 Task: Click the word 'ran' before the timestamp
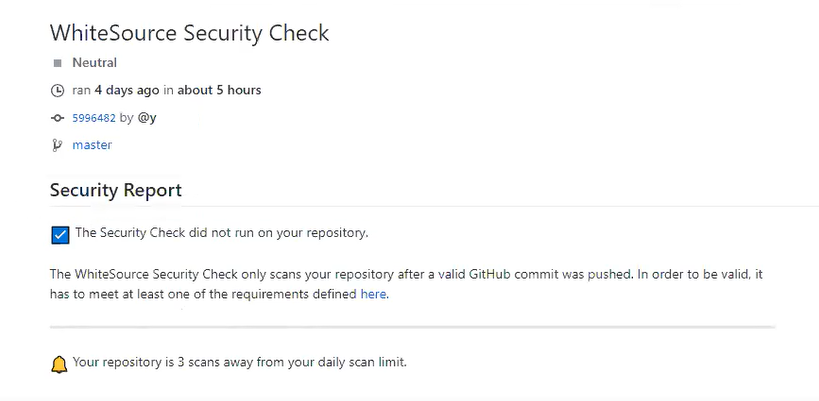pyautogui.click(x=82, y=90)
